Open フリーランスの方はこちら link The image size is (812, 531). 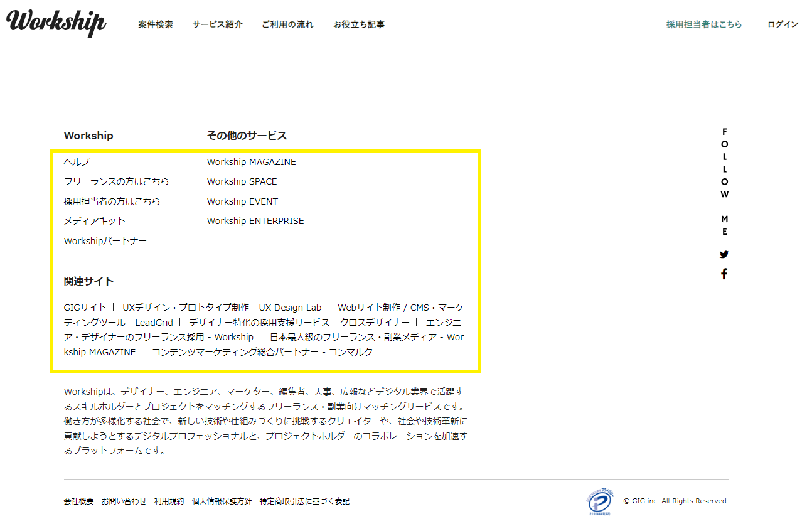click(x=117, y=181)
